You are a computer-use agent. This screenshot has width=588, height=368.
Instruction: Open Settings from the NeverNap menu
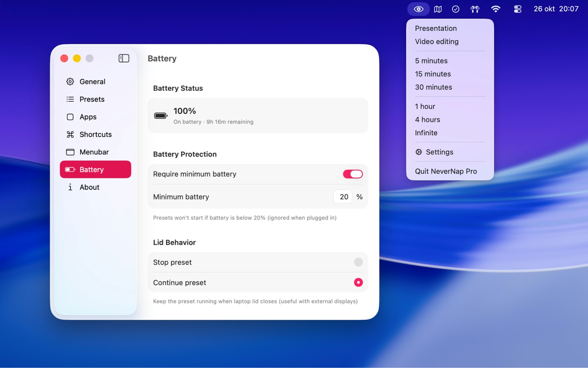tap(439, 152)
